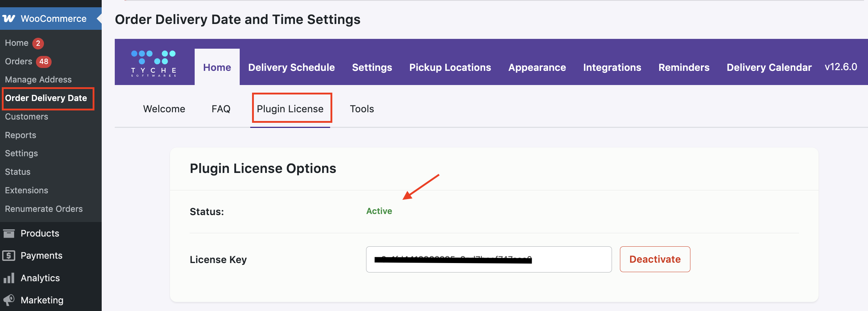Click the Home notification badge showing 2
This screenshot has height=311, width=868.
[38, 43]
